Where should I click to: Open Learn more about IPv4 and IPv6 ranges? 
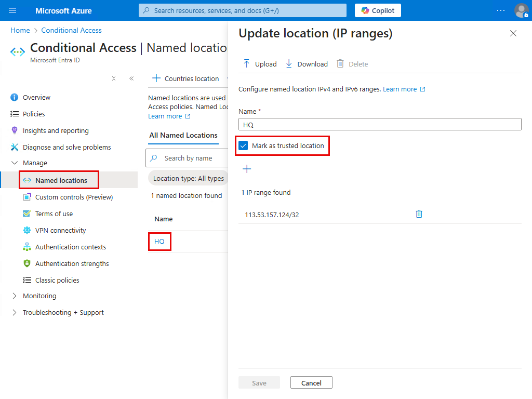click(x=404, y=89)
